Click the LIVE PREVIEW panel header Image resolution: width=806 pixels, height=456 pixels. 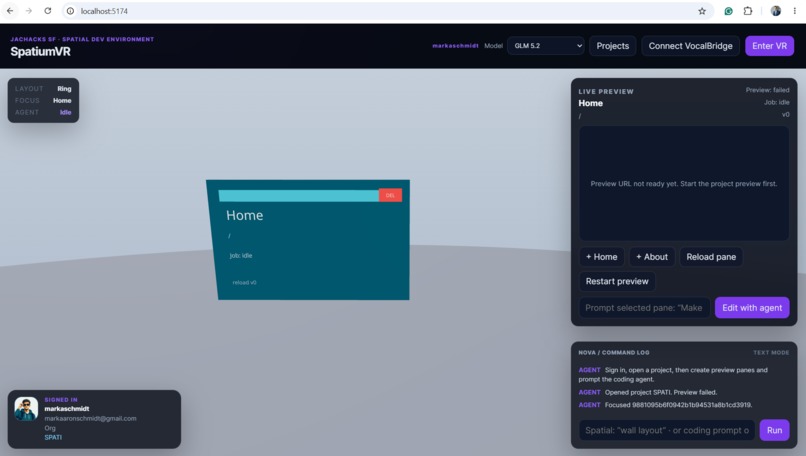(606, 92)
